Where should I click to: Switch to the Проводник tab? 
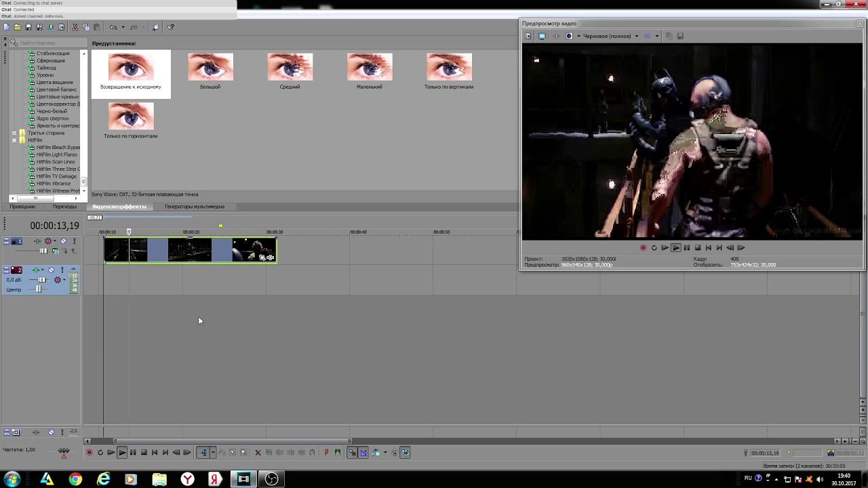22,207
